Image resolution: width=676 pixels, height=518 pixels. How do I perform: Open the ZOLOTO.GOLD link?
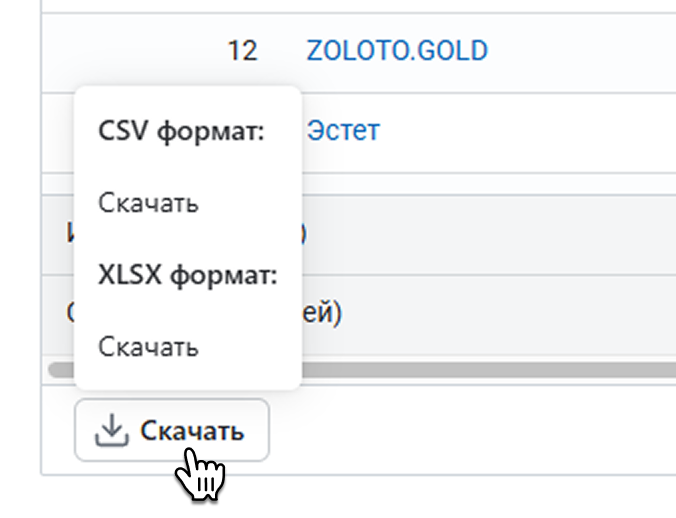[397, 50]
